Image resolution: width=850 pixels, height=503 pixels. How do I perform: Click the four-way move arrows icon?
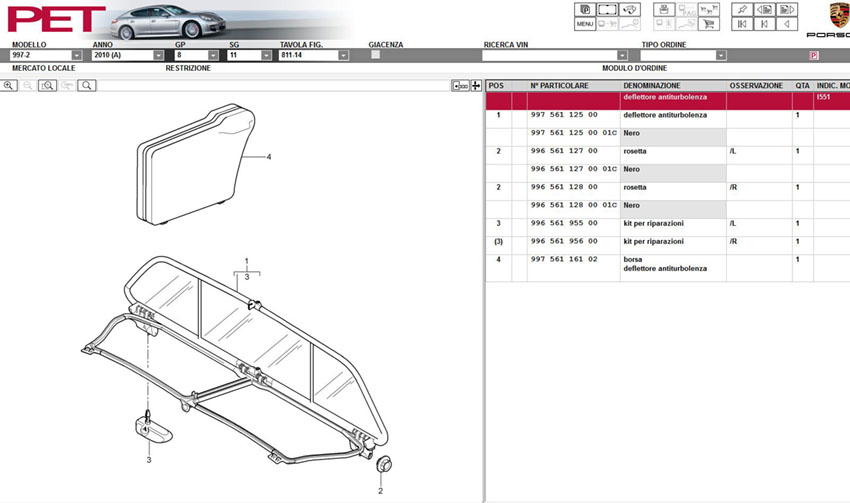(x=476, y=86)
